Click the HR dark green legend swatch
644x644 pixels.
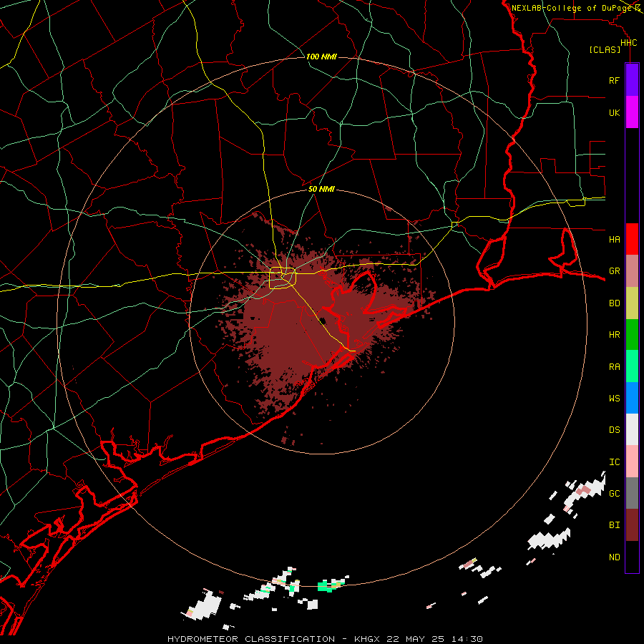point(632,335)
